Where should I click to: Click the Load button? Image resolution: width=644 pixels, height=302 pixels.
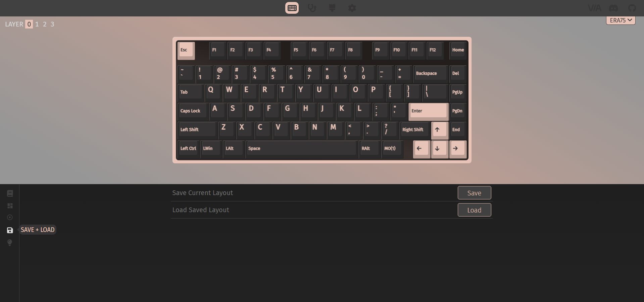474,210
